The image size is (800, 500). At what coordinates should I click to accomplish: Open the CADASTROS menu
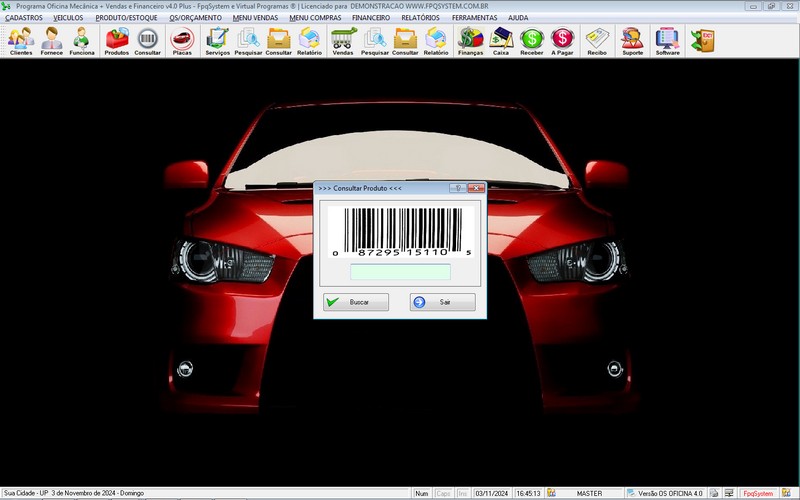(x=24, y=18)
